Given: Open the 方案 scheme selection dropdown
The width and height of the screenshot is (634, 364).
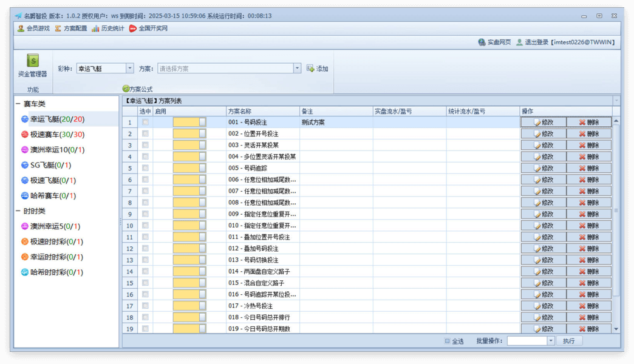Looking at the screenshot, I should click(x=297, y=69).
